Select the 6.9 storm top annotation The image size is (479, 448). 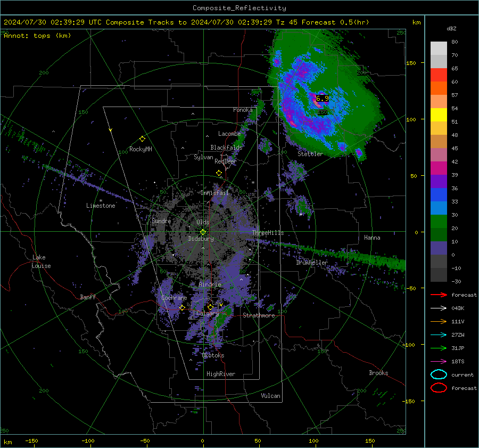[x=323, y=99]
